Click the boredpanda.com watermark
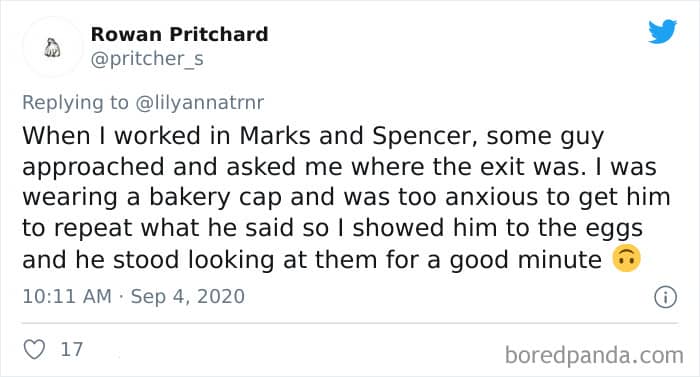The height and width of the screenshot is (377, 700). point(594,356)
